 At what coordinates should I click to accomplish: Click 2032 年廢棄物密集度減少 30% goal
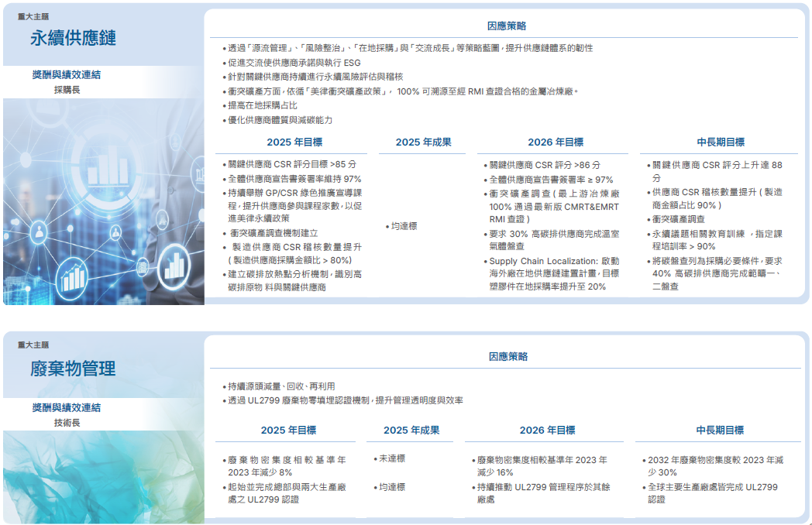pos(713,466)
